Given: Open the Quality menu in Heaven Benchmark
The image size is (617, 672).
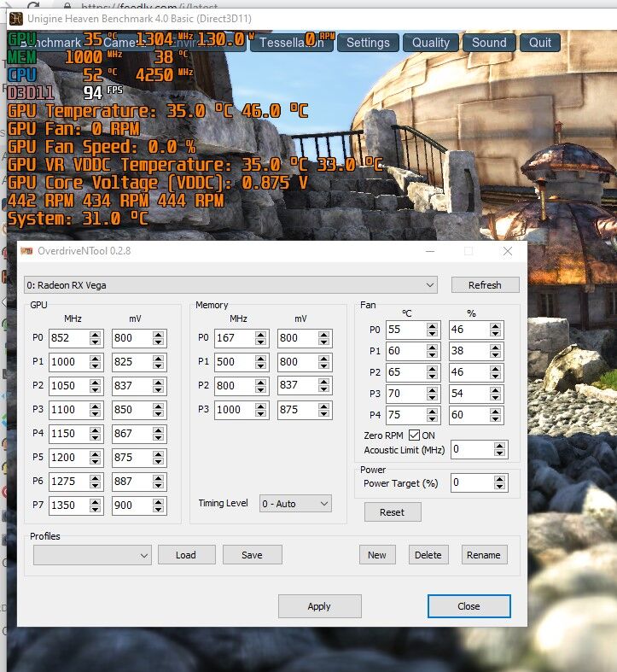Looking at the screenshot, I should pos(431,43).
